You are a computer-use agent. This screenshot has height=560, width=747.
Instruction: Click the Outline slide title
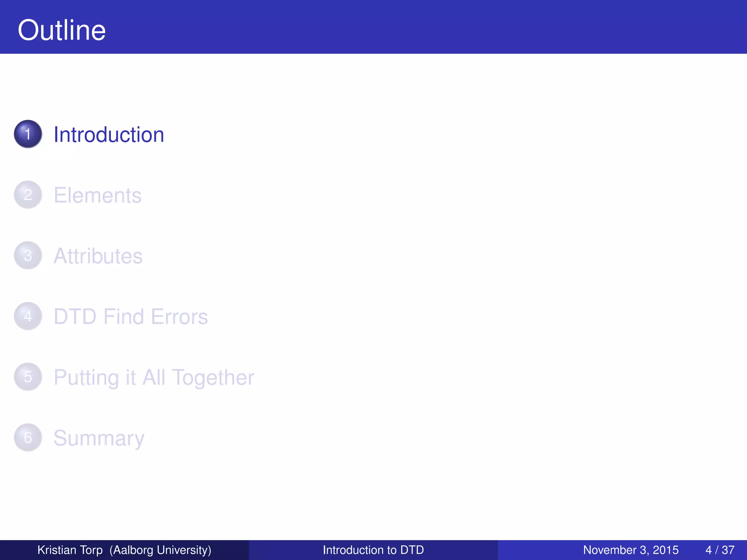click(62, 30)
